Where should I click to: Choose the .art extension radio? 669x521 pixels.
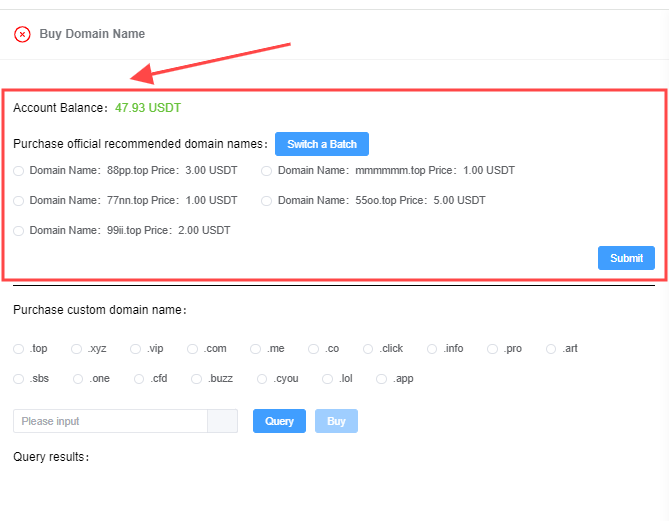551,349
